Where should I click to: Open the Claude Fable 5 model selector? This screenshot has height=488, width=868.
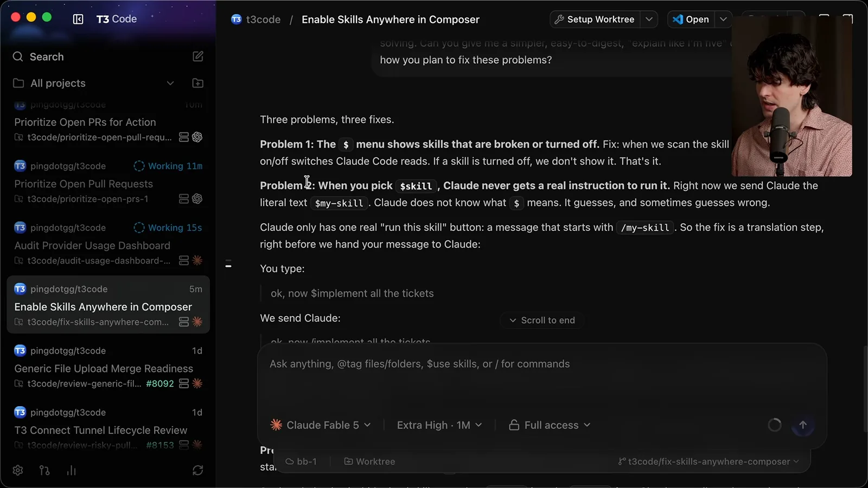tap(321, 425)
